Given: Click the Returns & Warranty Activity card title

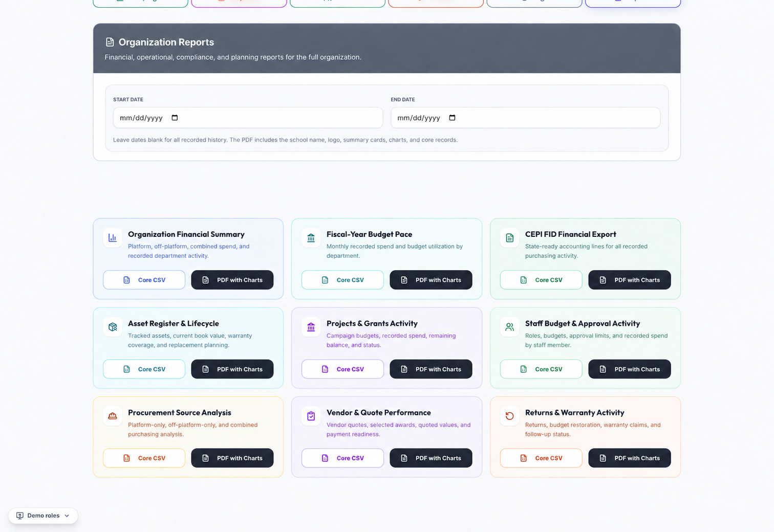Looking at the screenshot, I should coord(575,412).
